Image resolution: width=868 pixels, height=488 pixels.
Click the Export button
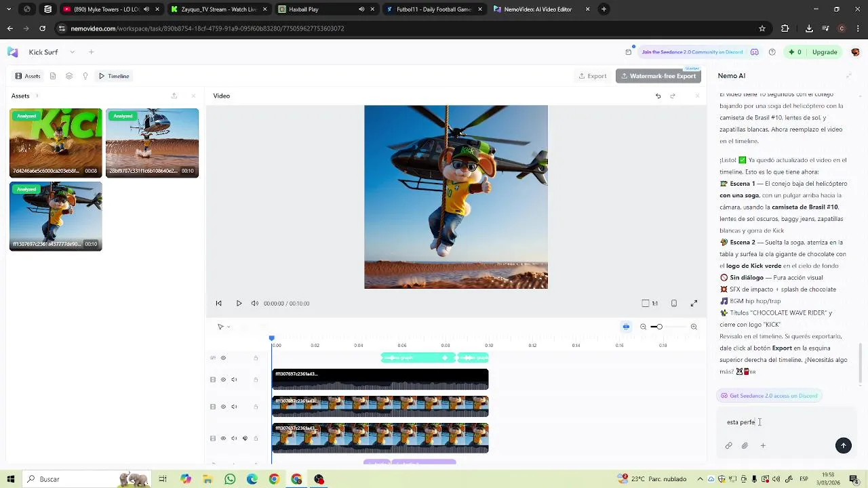click(593, 76)
